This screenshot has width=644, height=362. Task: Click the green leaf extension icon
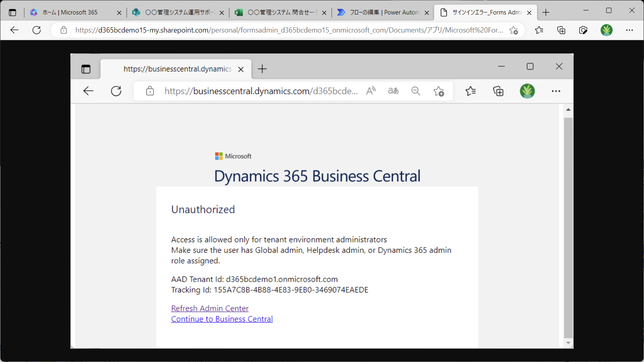click(x=607, y=30)
